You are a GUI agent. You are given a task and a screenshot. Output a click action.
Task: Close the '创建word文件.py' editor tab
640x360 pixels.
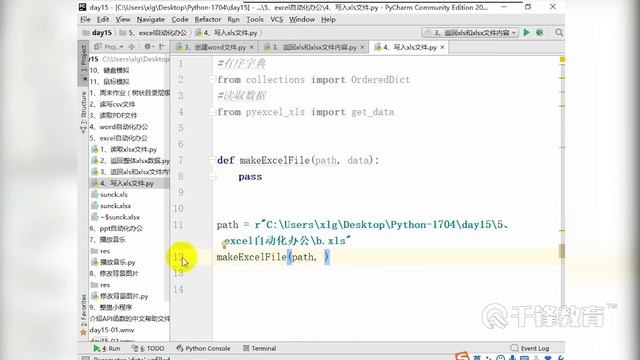coord(251,47)
